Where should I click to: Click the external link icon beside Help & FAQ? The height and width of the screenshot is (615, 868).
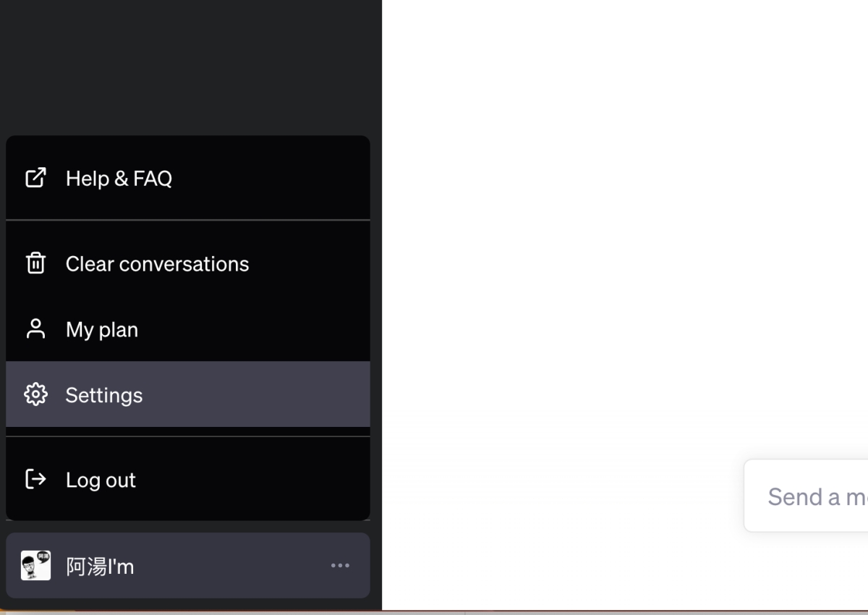point(35,178)
